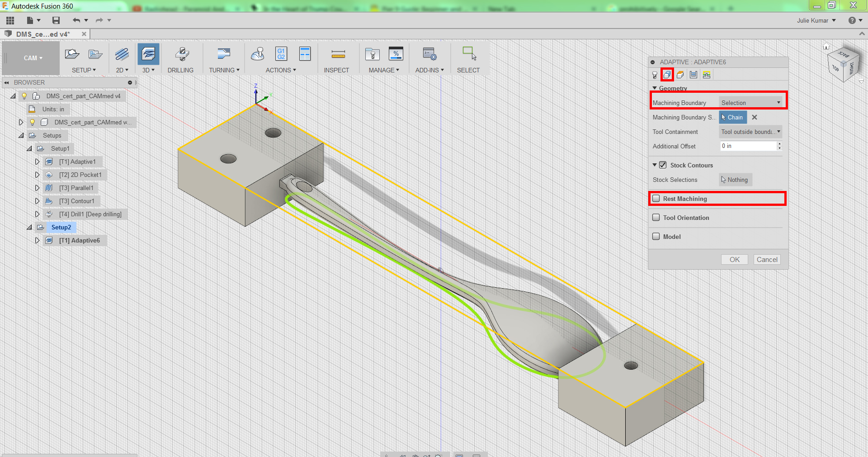Switch to Heights tab in Adaptive dialog
Viewport: 868px width, 457px height.
coord(680,75)
